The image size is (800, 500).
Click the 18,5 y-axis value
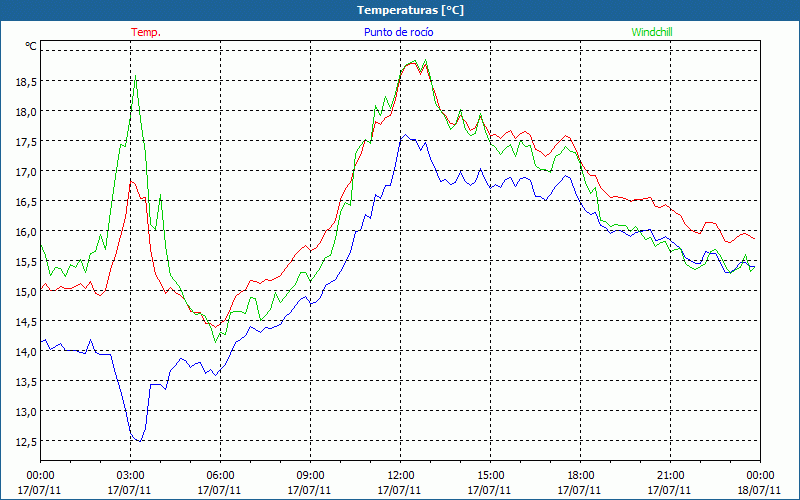pyautogui.click(x=26, y=82)
